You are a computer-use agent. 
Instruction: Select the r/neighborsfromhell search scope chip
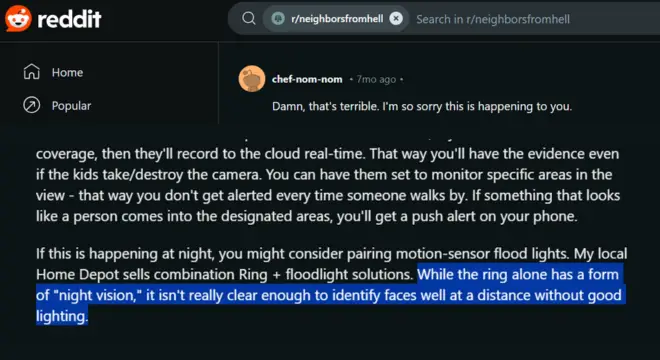335,19
